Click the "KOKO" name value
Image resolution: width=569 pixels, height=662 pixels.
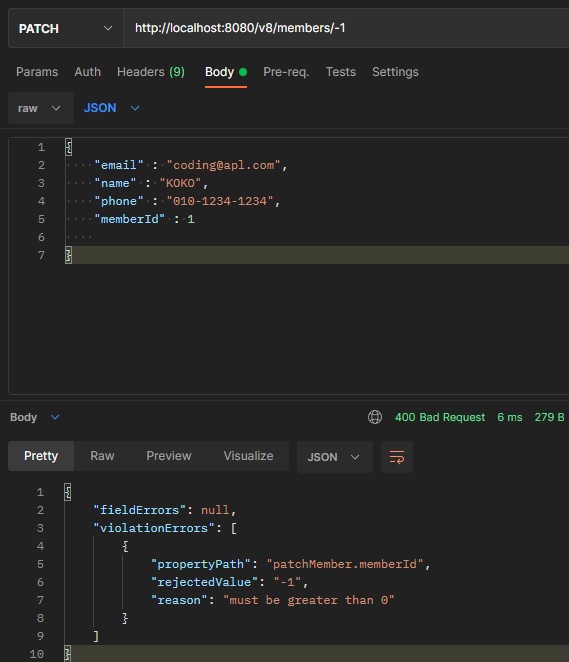click(x=180, y=183)
